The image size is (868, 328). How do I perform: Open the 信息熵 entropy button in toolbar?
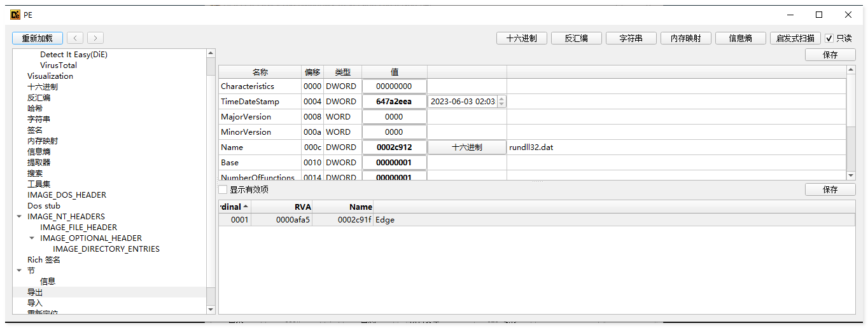point(740,38)
